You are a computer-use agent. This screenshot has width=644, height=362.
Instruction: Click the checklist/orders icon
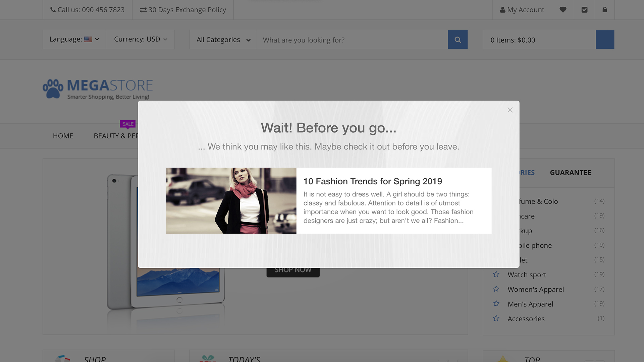(584, 10)
